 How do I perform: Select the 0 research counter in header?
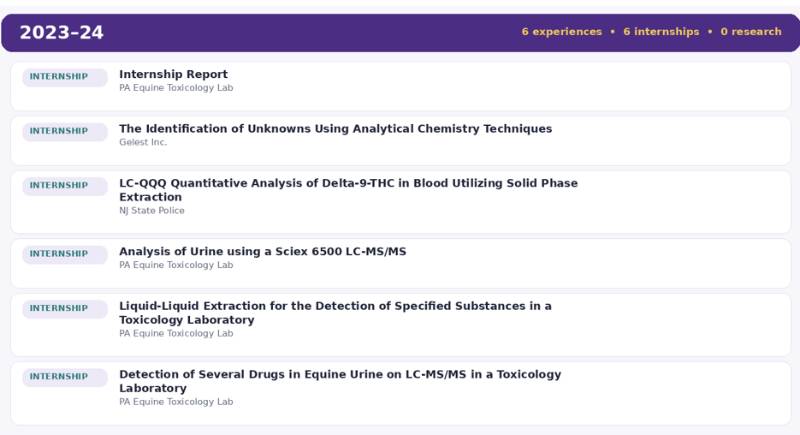click(751, 32)
